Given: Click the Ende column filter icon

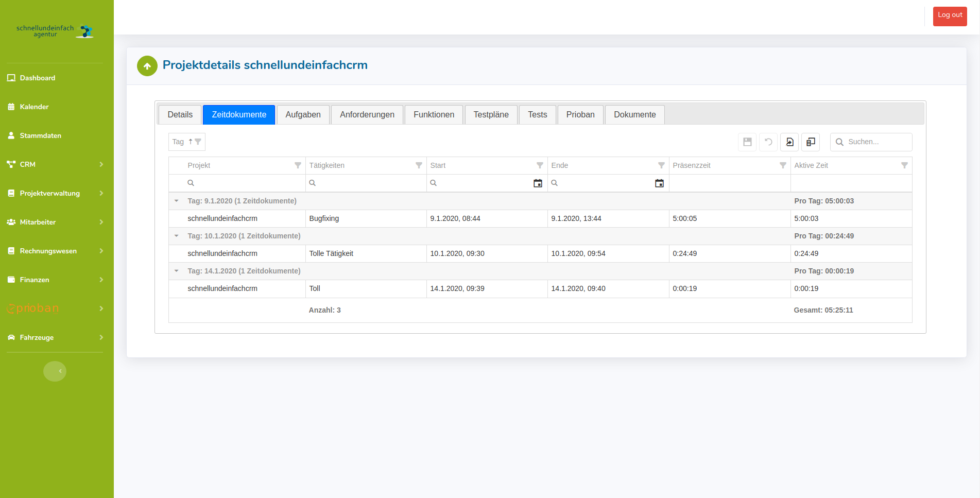Looking at the screenshot, I should click(x=661, y=165).
